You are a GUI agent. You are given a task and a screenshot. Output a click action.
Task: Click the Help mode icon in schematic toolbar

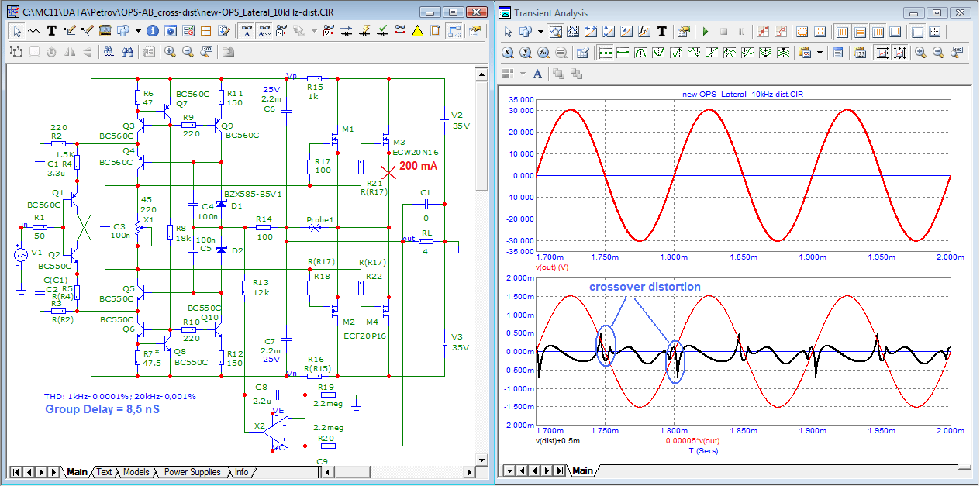[x=170, y=31]
